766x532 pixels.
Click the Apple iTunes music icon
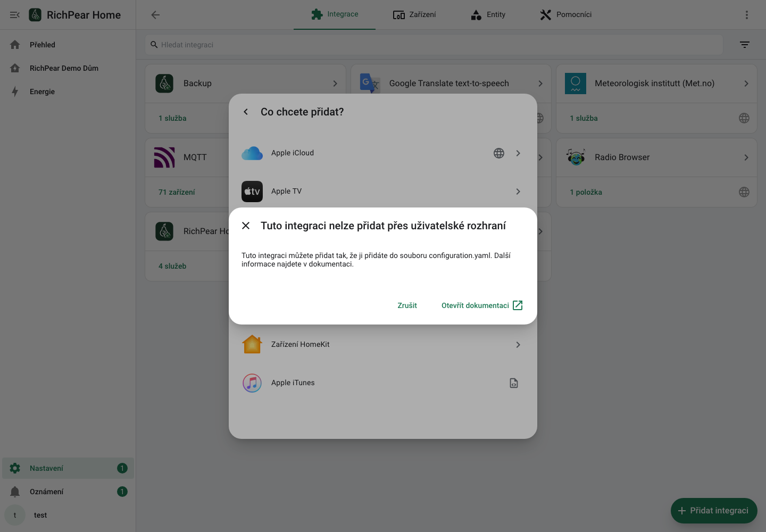(252, 383)
